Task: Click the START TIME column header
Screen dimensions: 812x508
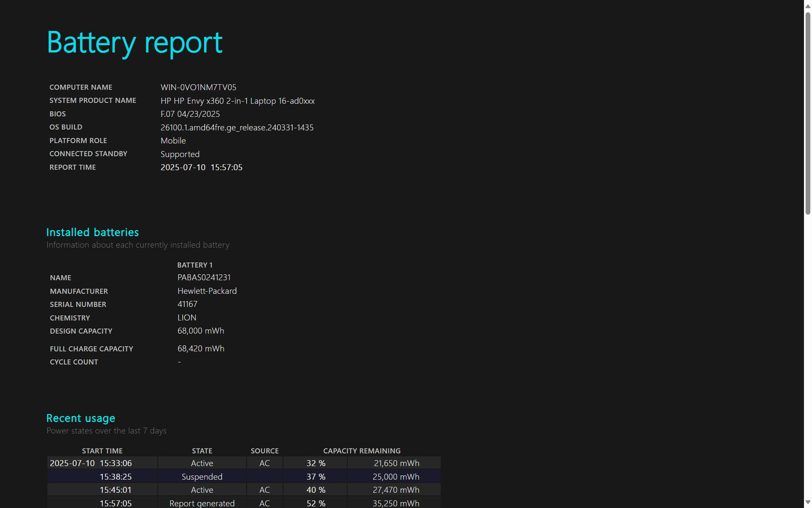Action: (x=102, y=451)
